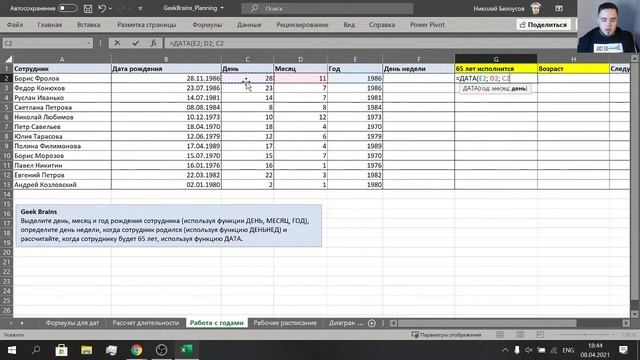640x360 pixels.
Task: Select column A header
Action: tap(62, 59)
